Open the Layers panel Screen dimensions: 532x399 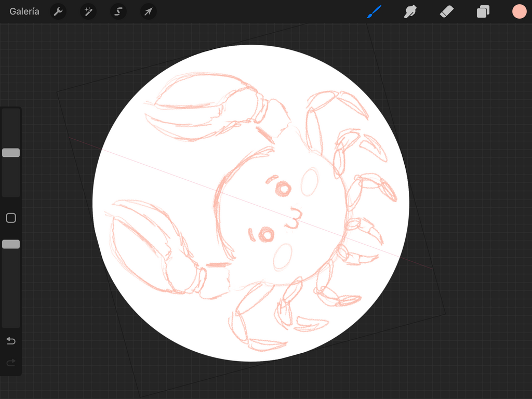click(x=483, y=11)
